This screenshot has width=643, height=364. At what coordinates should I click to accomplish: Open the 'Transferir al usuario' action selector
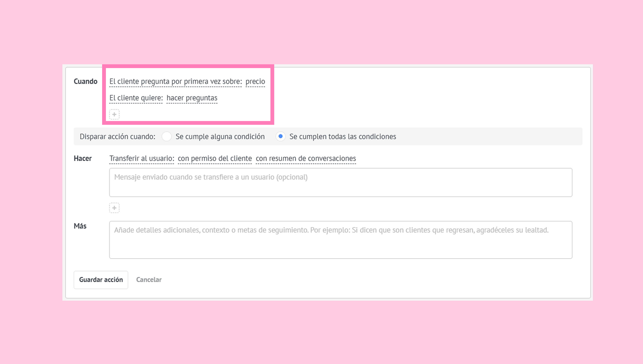point(142,159)
